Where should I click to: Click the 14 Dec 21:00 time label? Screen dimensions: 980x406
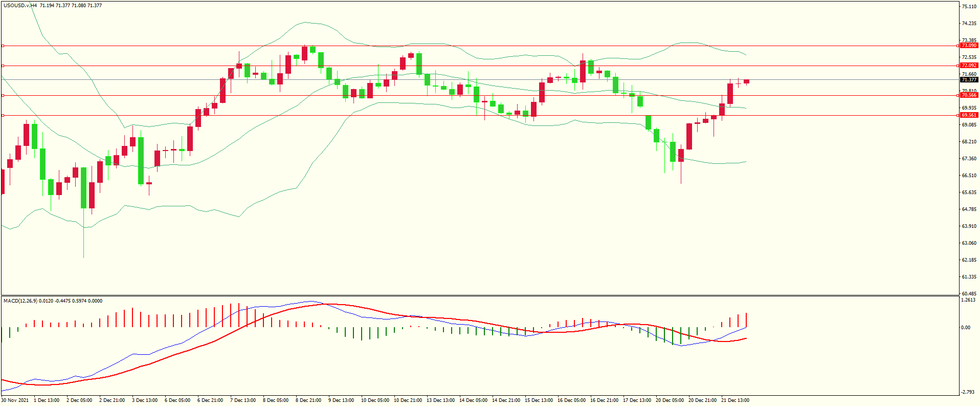coord(506,400)
